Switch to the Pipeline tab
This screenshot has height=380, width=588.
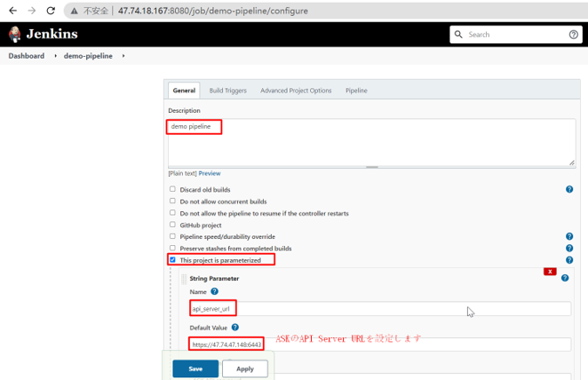click(356, 91)
